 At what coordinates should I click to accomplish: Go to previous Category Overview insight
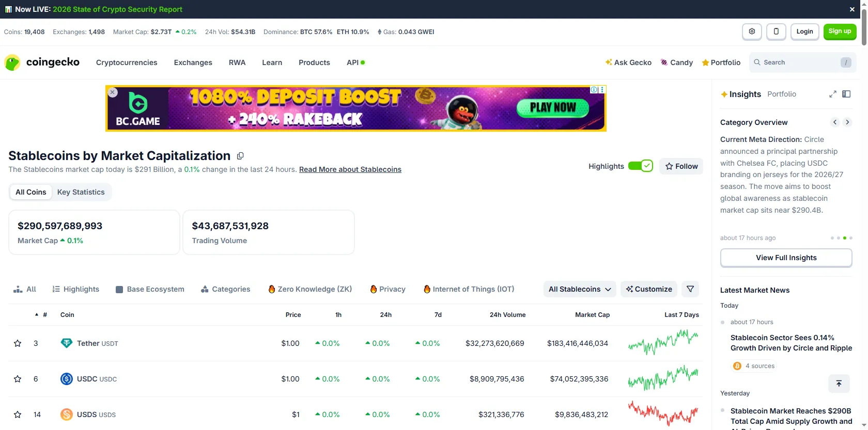click(x=835, y=122)
